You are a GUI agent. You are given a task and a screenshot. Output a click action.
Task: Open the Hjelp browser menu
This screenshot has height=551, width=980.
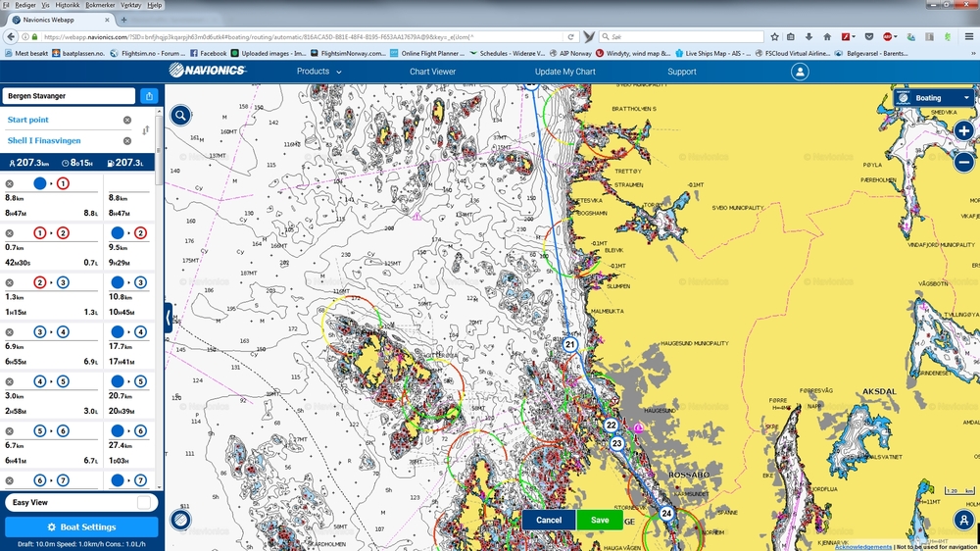point(155,5)
